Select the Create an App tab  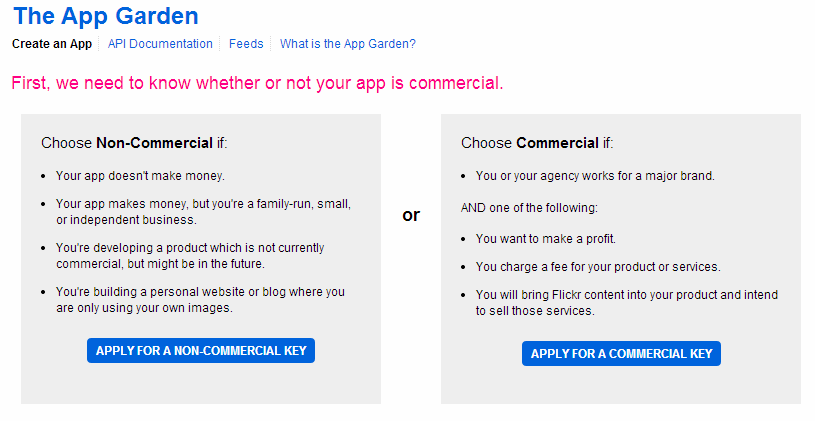(51, 44)
